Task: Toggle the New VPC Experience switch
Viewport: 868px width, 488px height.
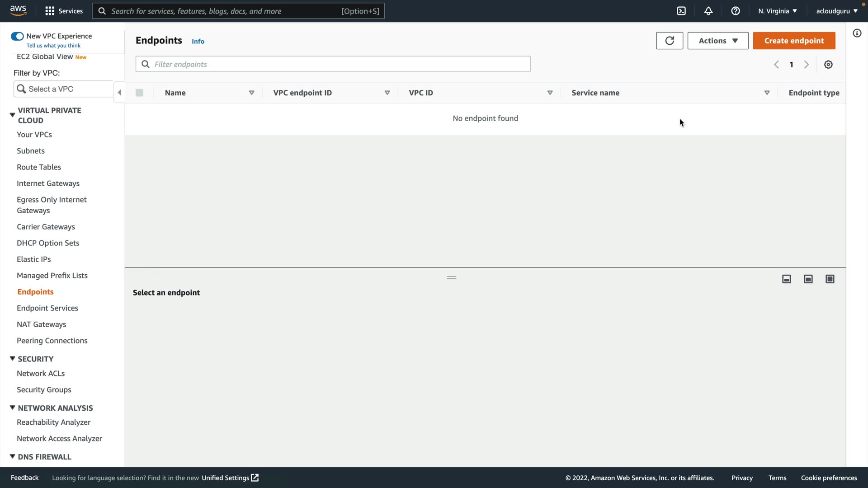Action: point(17,36)
